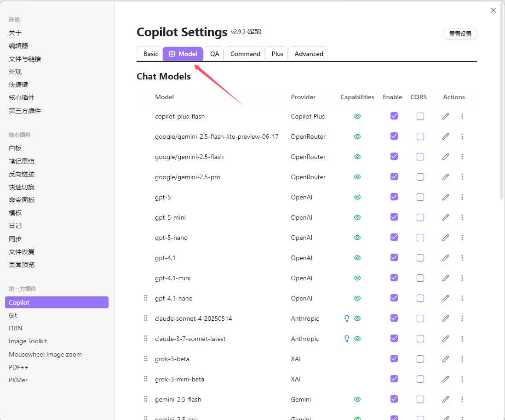This screenshot has height=420, width=505.
Task: Click vision eye icon for copilot-plus-flash
Action: [x=357, y=116]
